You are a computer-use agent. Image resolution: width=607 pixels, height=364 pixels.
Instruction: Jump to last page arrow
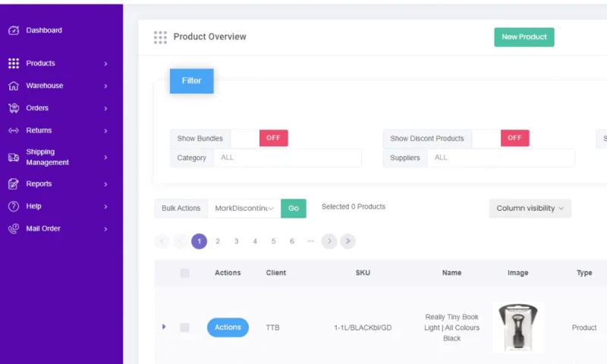pyautogui.click(x=348, y=241)
